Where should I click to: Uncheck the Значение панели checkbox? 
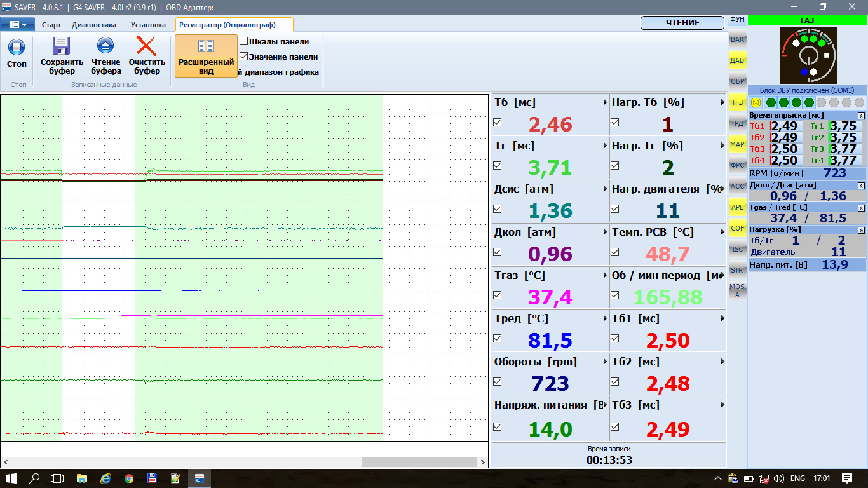[x=244, y=57]
